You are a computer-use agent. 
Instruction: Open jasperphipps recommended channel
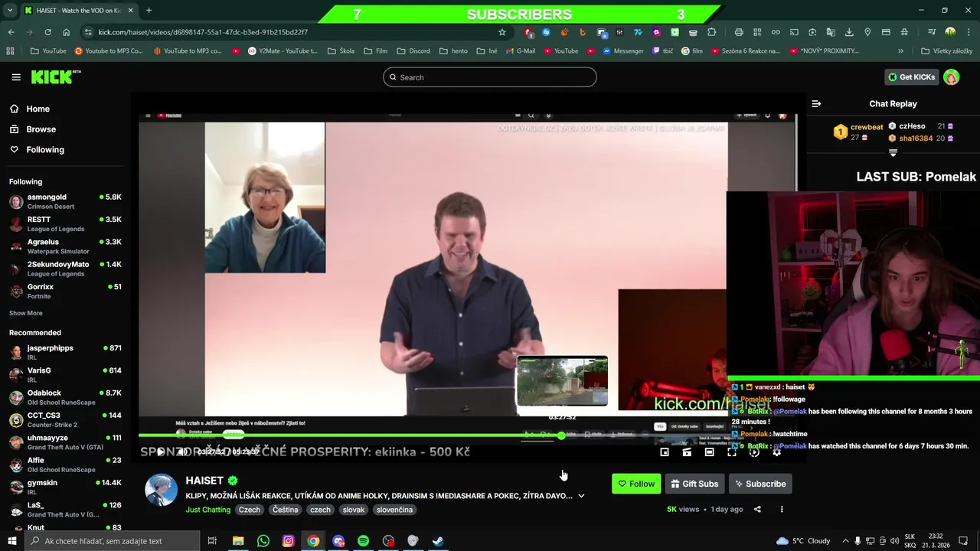[x=65, y=352]
